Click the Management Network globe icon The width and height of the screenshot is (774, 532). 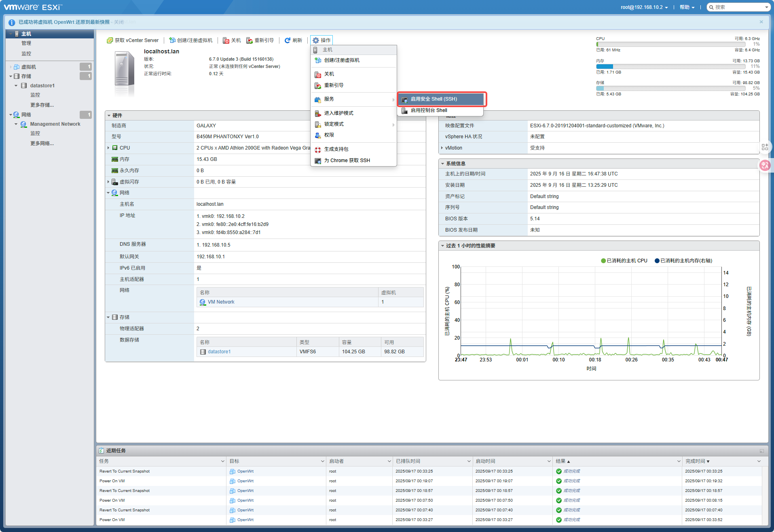(x=24, y=125)
